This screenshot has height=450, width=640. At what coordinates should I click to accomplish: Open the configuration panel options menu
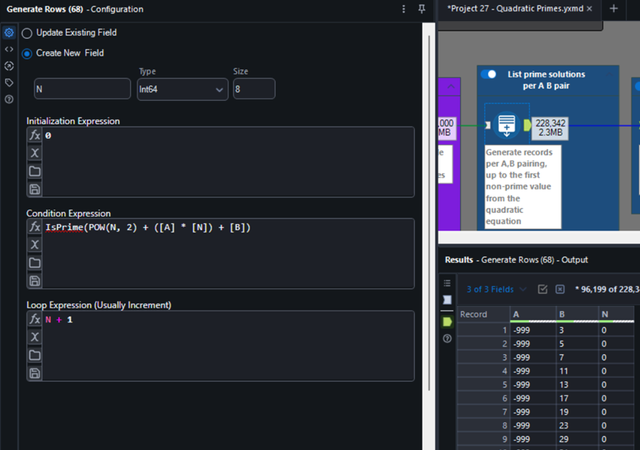404,9
